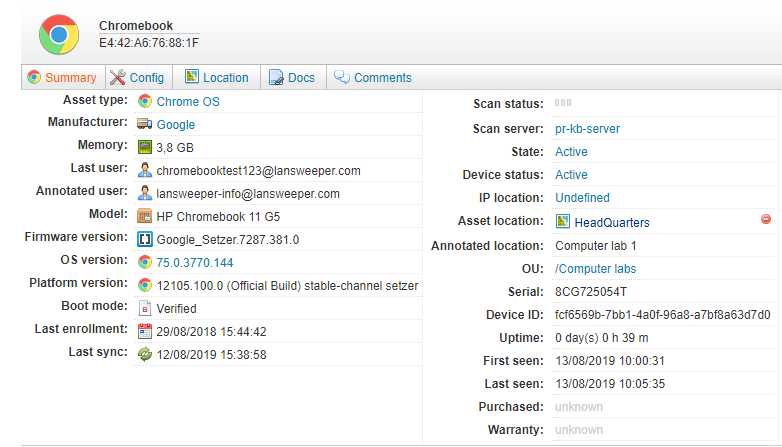Open the /Computer labs OU link

pos(595,269)
